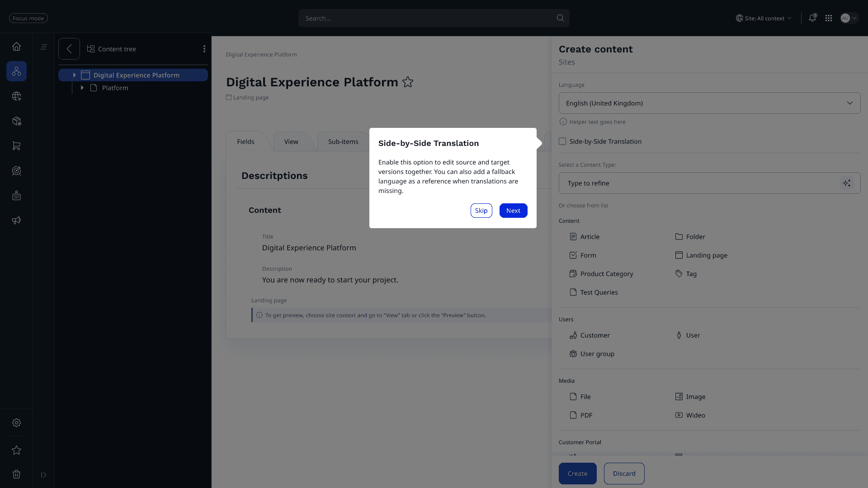Open the trash bin icon
This screenshot has height=488, width=868.
click(16, 474)
